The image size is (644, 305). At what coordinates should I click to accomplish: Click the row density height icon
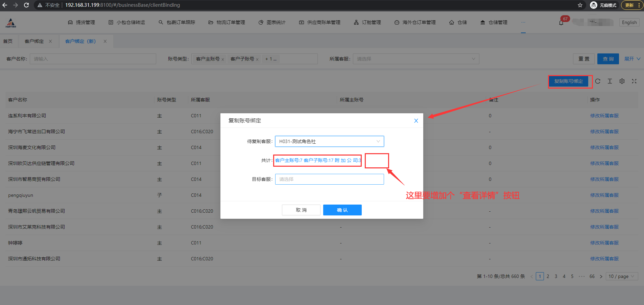click(610, 81)
